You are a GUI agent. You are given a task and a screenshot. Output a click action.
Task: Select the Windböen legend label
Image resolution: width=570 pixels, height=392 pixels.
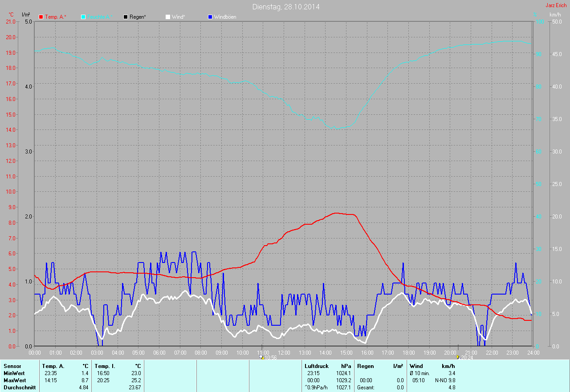[x=225, y=17]
